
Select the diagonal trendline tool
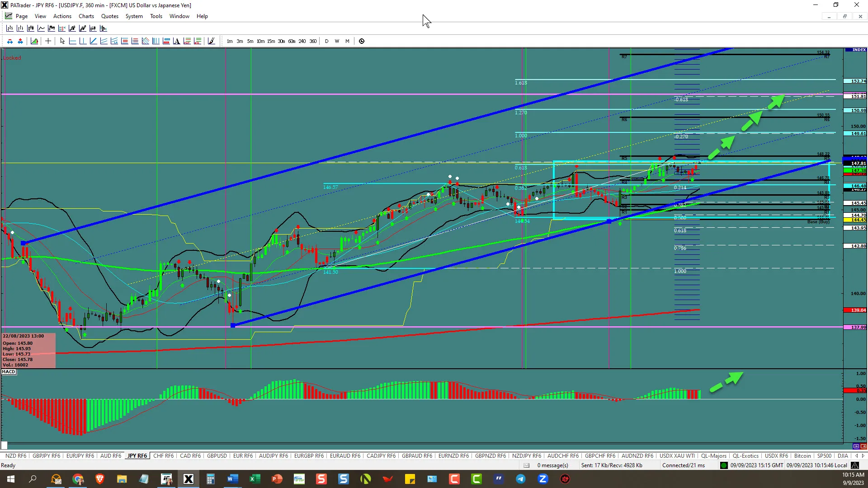point(93,41)
